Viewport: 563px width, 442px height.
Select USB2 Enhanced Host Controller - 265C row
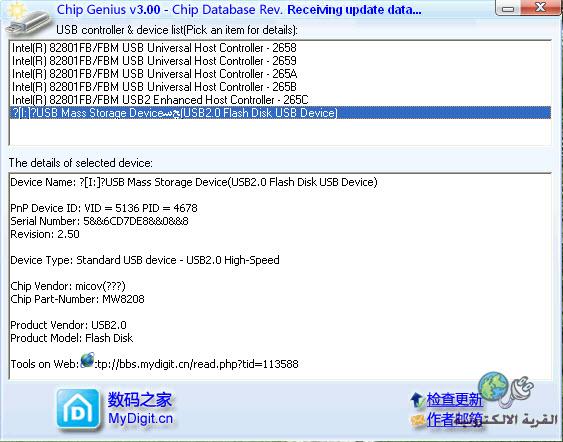point(280,99)
